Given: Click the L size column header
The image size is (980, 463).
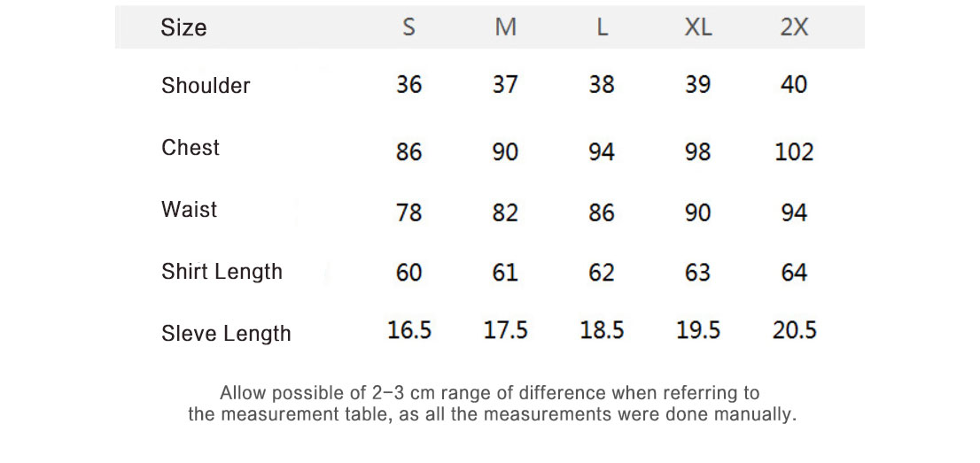Looking at the screenshot, I should tap(602, 27).
